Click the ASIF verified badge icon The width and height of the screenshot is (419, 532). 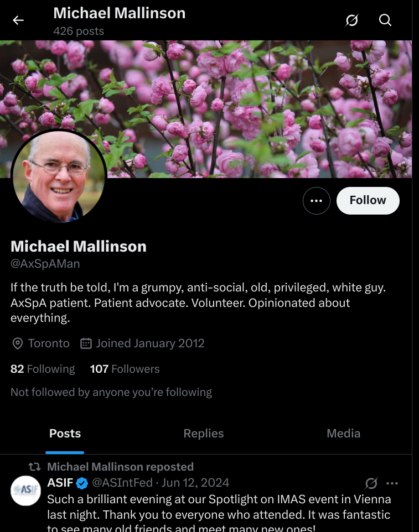82,483
